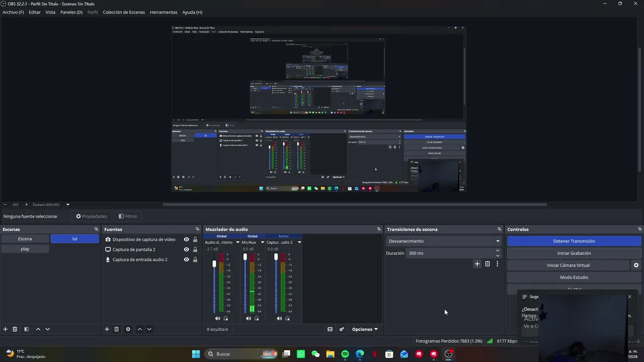The height and width of the screenshot is (362, 644).
Task: Adjust Captura audio 2 volume fader
Action: click(276, 257)
